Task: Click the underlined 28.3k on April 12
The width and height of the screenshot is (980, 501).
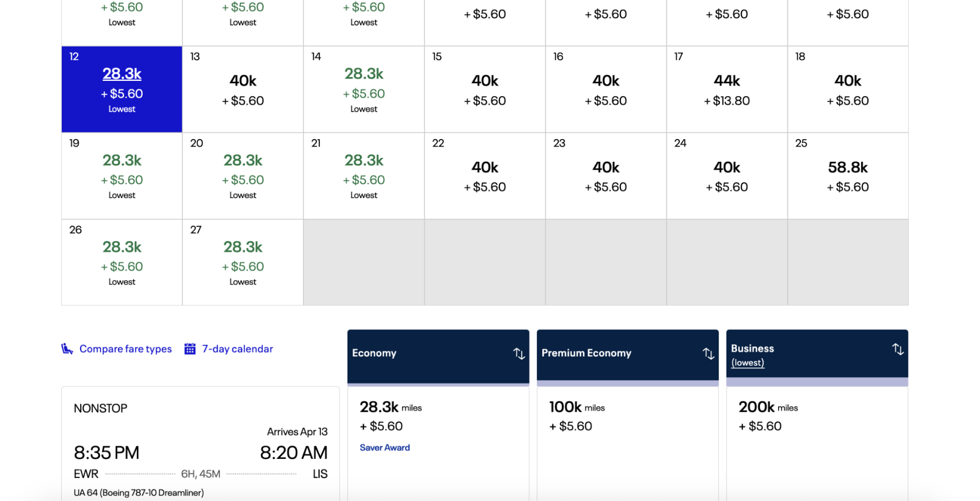Action: (121, 73)
